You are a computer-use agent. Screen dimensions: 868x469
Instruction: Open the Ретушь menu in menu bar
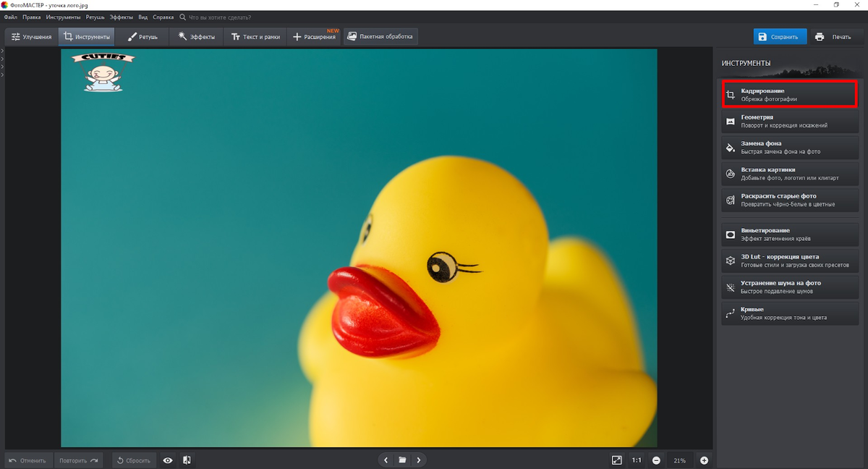(x=95, y=17)
